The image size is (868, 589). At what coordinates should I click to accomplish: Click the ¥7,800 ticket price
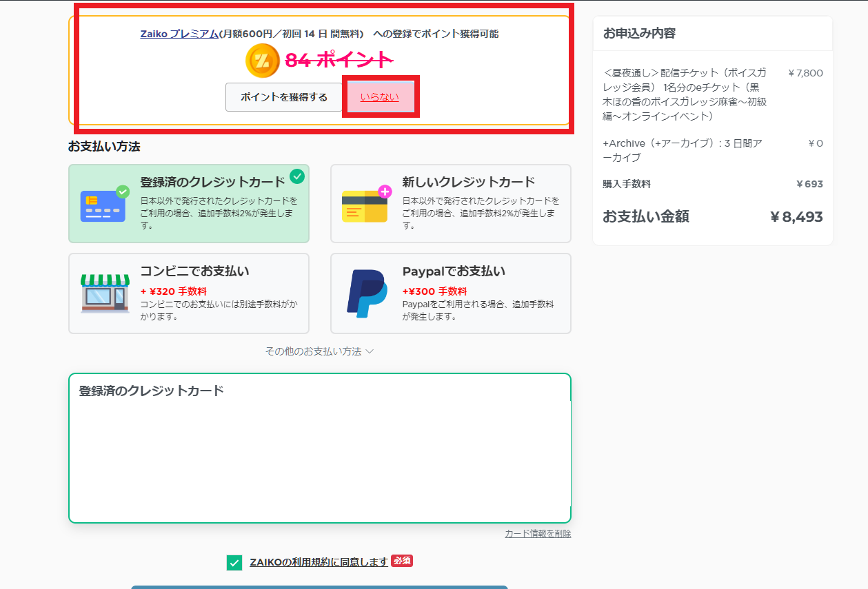click(x=805, y=73)
